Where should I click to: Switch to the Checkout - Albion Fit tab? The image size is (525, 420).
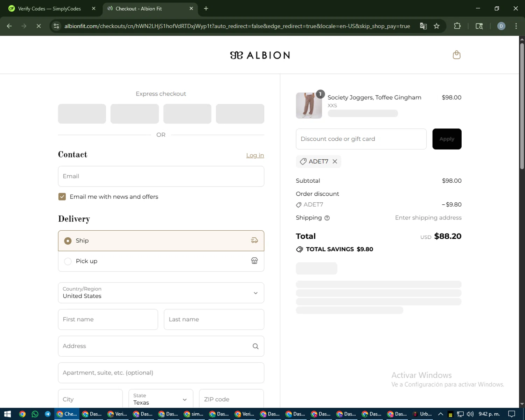point(150,8)
